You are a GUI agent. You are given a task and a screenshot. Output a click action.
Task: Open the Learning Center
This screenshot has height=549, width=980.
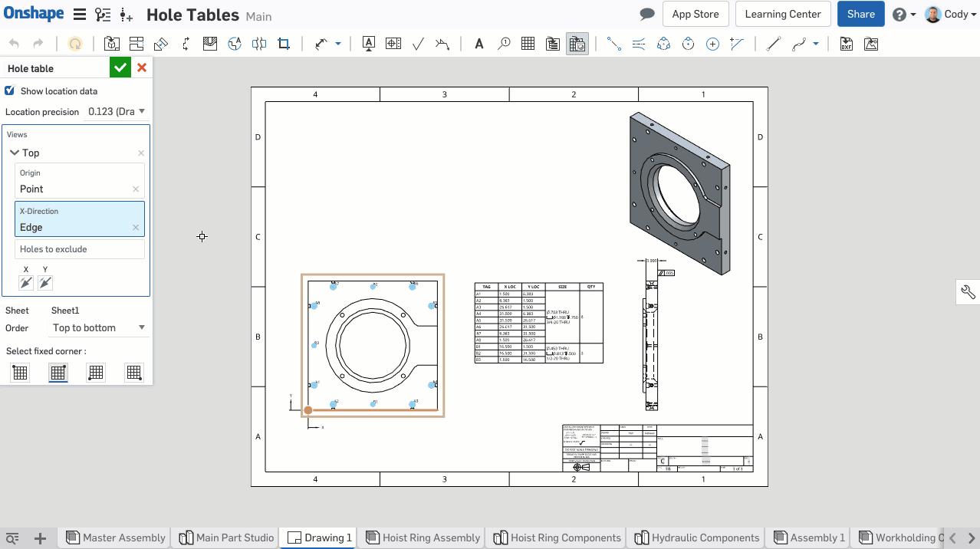pos(782,14)
